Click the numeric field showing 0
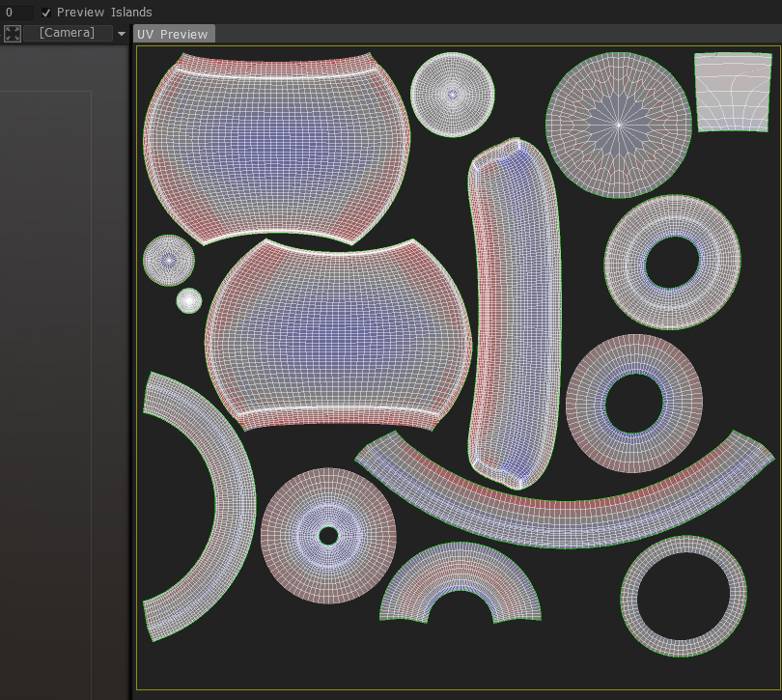This screenshot has width=782, height=700. [x=17, y=13]
